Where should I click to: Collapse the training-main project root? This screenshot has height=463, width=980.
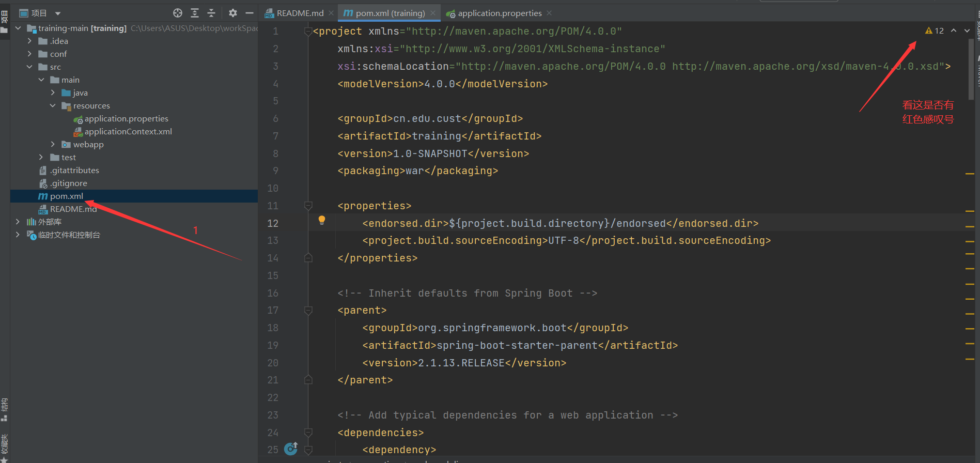tap(18, 28)
